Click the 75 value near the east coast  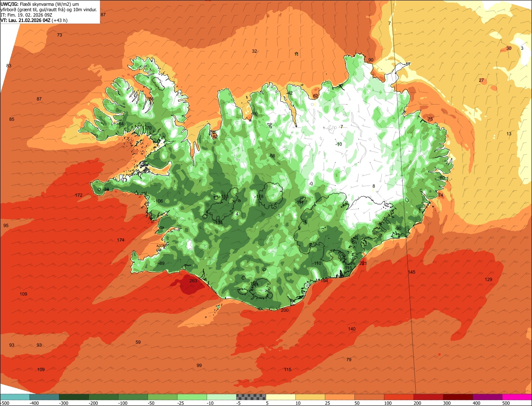(x=430, y=119)
